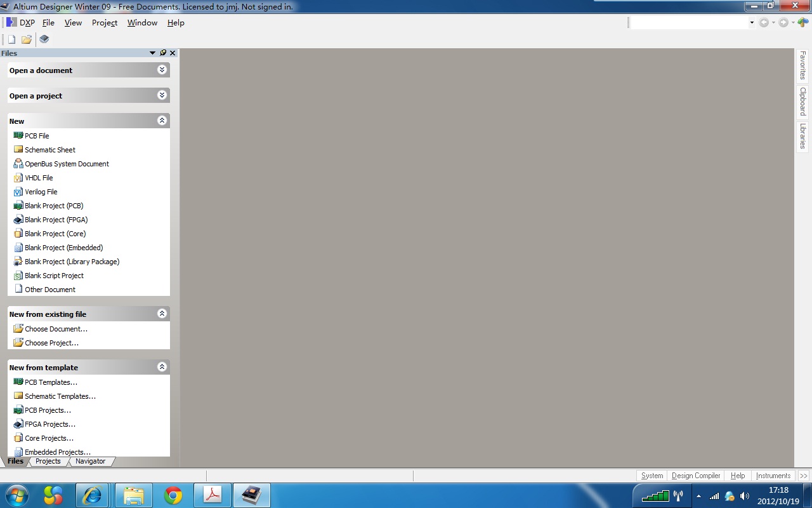
Task: Click the Blank Project (Embedded) icon
Action: [x=18, y=247]
